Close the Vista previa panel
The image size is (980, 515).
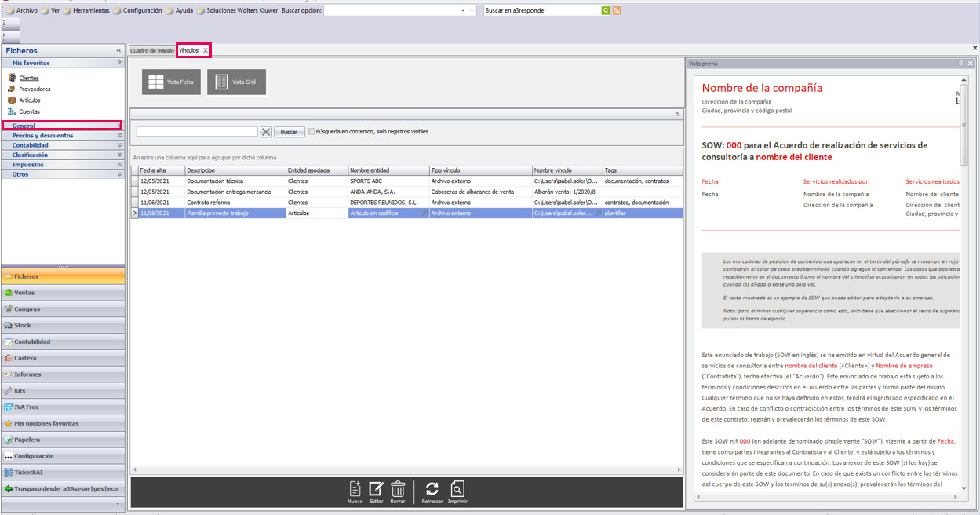point(971,63)
